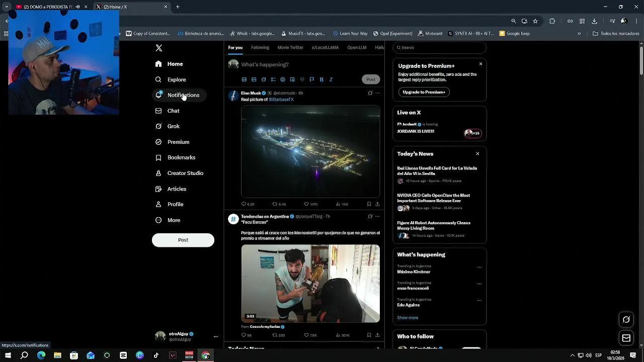644x362 pixels.
Task: Open more options on Elon Musk post
Action: [377, 93]
